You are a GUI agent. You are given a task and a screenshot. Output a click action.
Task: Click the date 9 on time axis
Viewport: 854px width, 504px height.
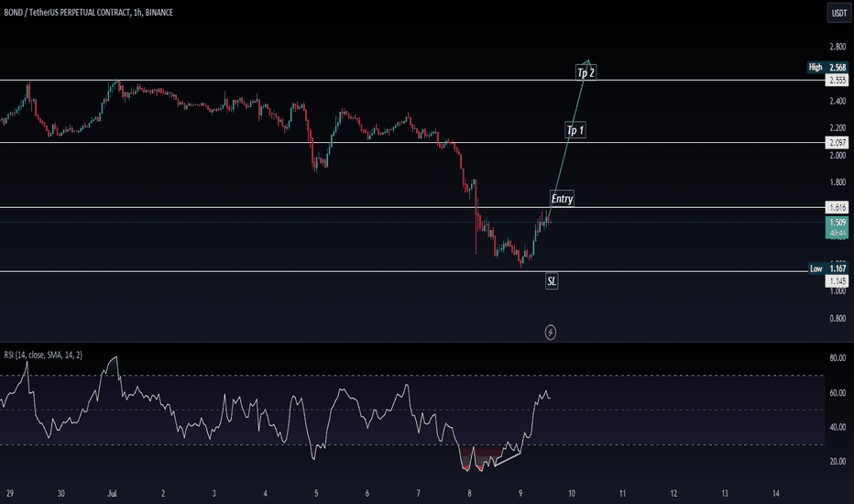click(x=520, y=494)
